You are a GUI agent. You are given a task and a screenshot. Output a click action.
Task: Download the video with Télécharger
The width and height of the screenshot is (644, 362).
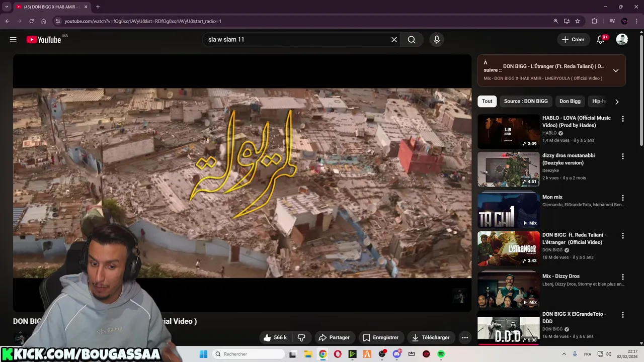coord(431,337)
